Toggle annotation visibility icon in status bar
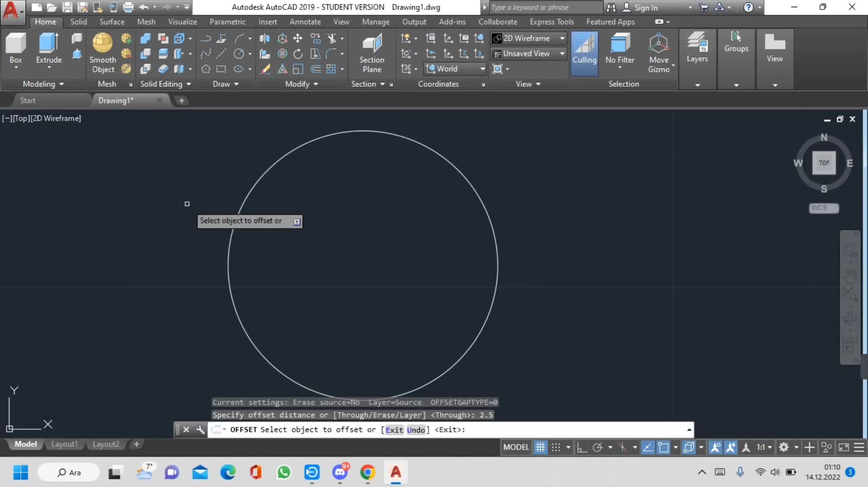Image resolution: width=868 pixels, height=487 pixels. coord(715,447)
